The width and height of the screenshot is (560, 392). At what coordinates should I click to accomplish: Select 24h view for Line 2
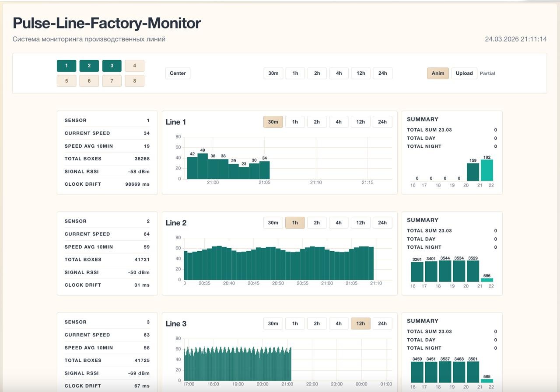click(x=382, y=222)
